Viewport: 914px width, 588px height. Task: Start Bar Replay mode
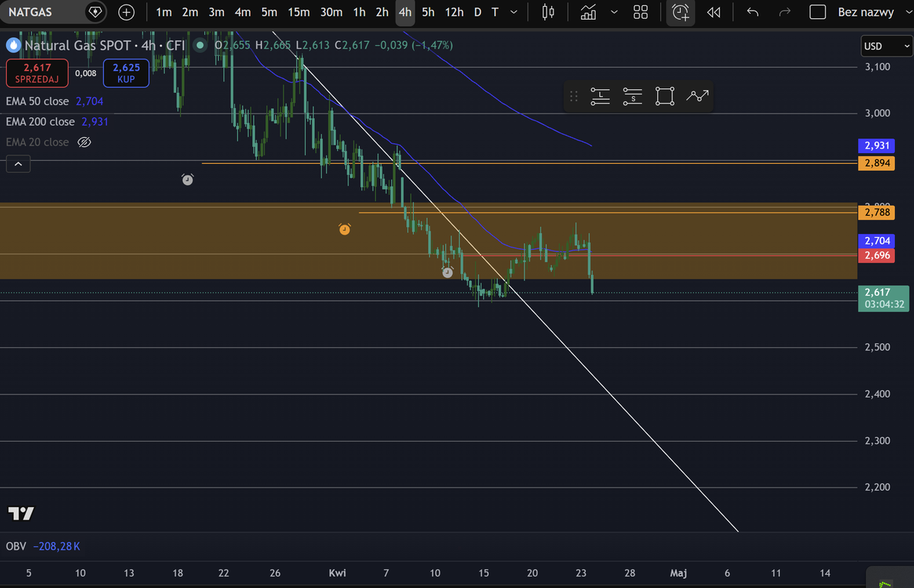coord(714,12)
